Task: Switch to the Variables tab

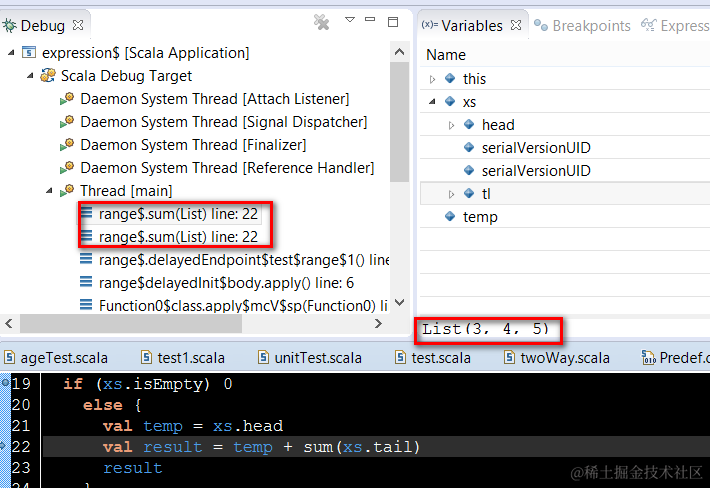Action: (x=472, y=26)
